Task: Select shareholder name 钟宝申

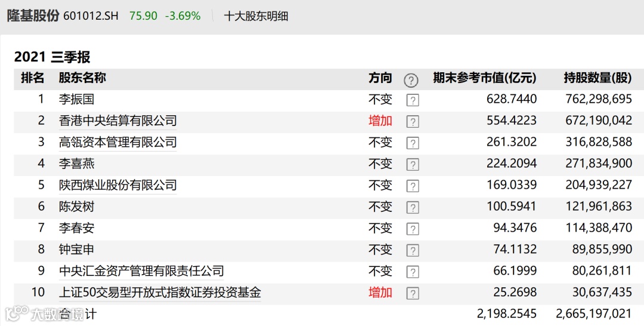Action: [76, 249]
